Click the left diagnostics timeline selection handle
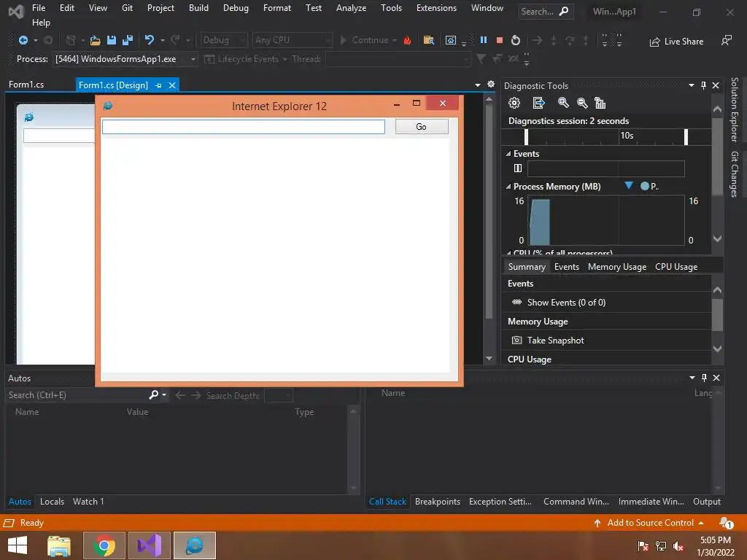 coord(526,137)
